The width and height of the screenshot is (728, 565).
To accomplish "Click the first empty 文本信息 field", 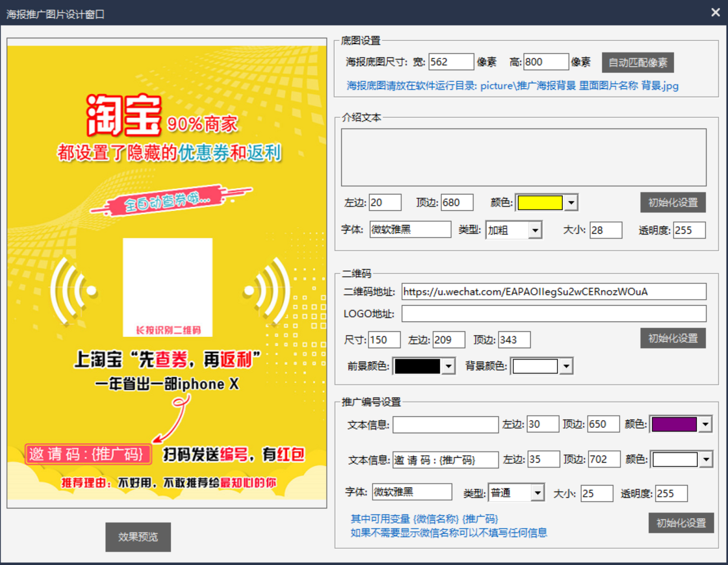I will pos(445,424).
